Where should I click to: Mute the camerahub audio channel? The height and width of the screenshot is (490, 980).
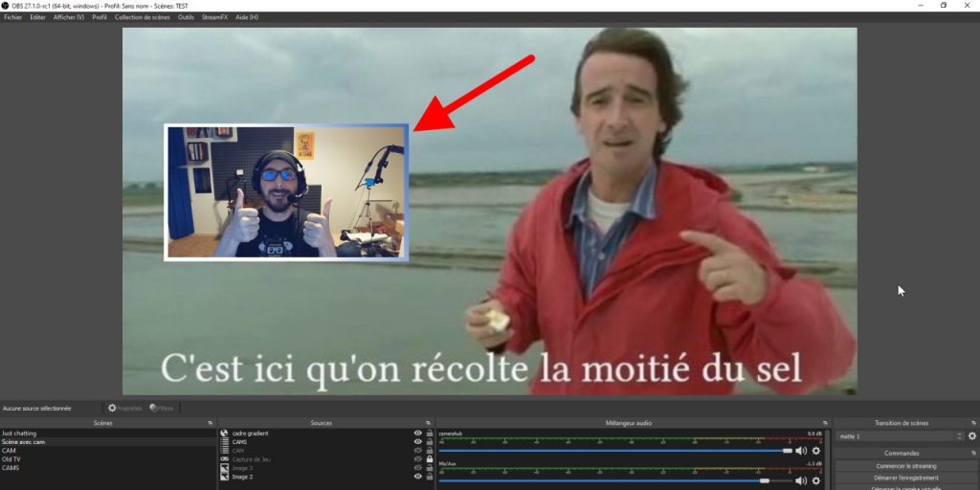tap(801, 451)
